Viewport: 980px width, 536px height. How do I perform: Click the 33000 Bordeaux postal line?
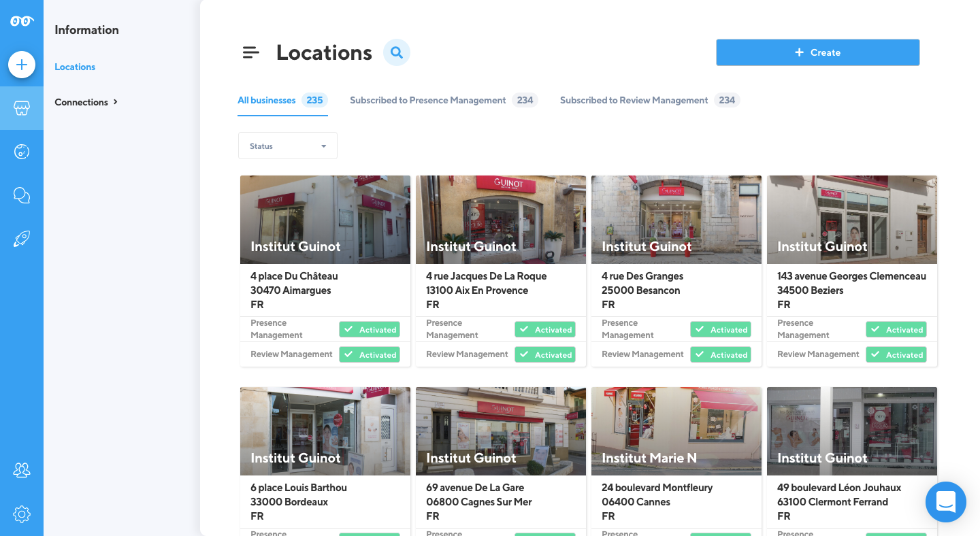tap(289, 502)
